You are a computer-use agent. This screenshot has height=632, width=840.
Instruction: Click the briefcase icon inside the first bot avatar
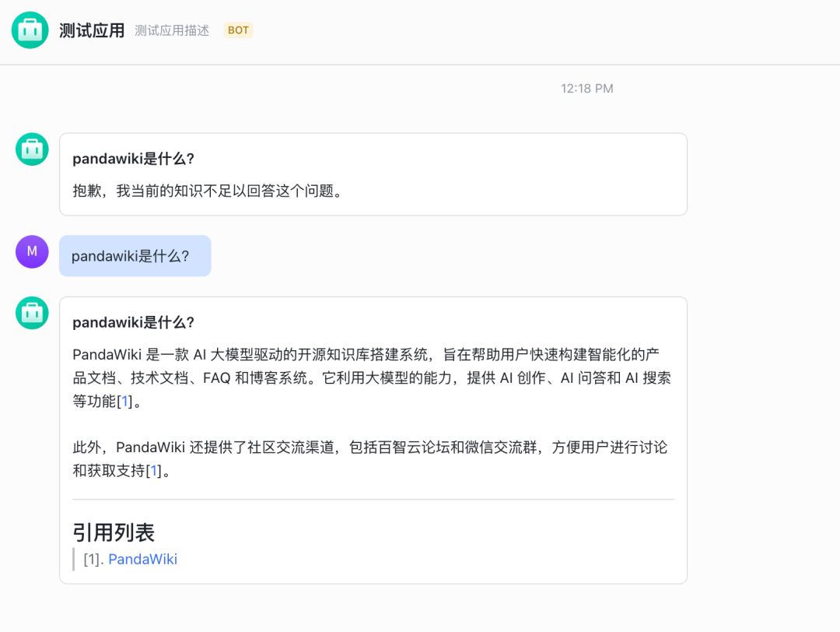coord(32,149)
